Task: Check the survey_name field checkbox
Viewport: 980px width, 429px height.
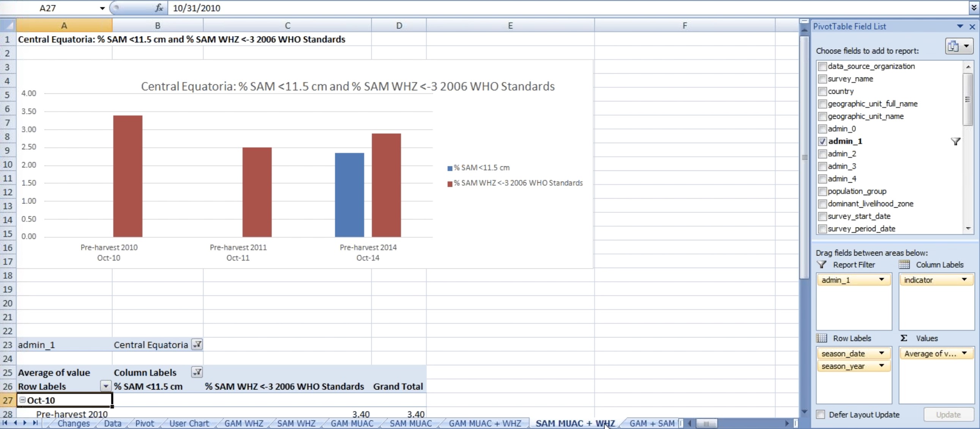Action: point(822,79)
